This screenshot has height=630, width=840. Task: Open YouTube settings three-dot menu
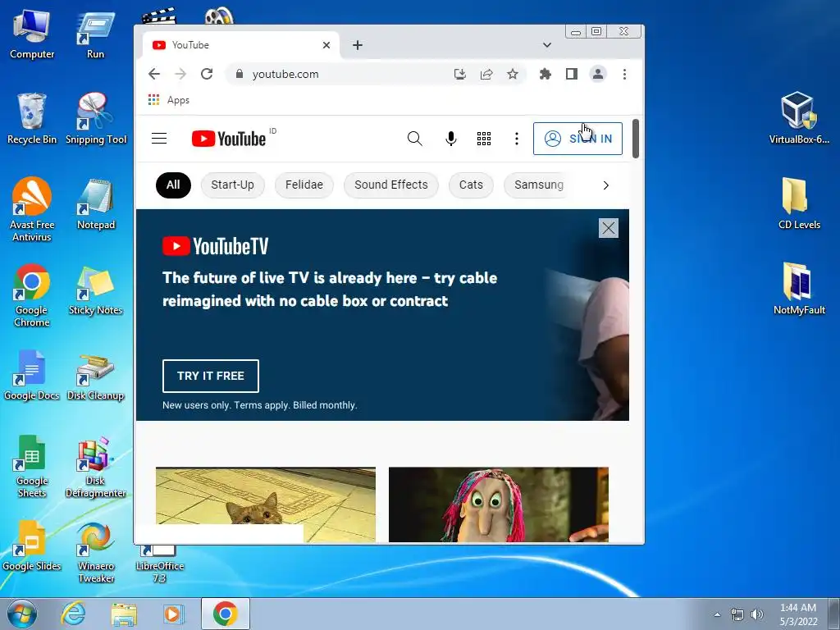pos(517,139)
